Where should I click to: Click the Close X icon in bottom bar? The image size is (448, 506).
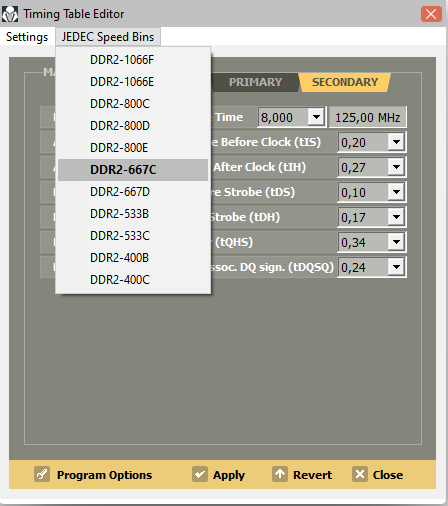point(360,474)
